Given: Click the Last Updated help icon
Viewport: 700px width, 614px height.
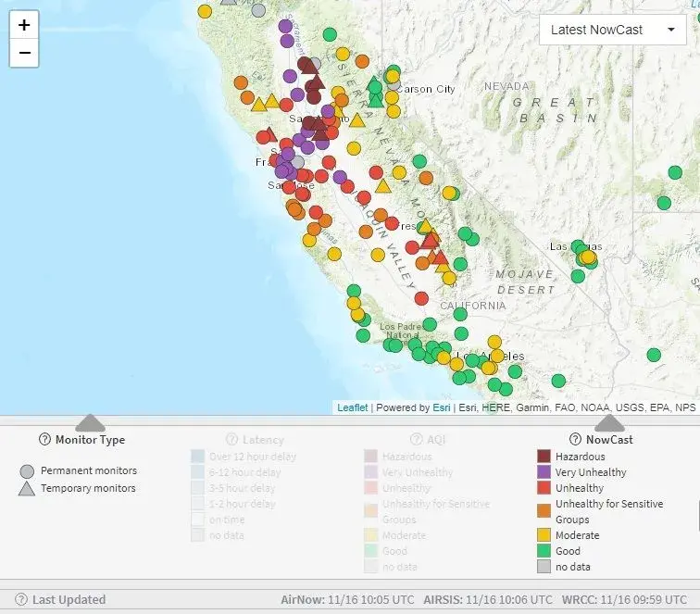Looking at the screenshot, I should [x=21, y=599].
